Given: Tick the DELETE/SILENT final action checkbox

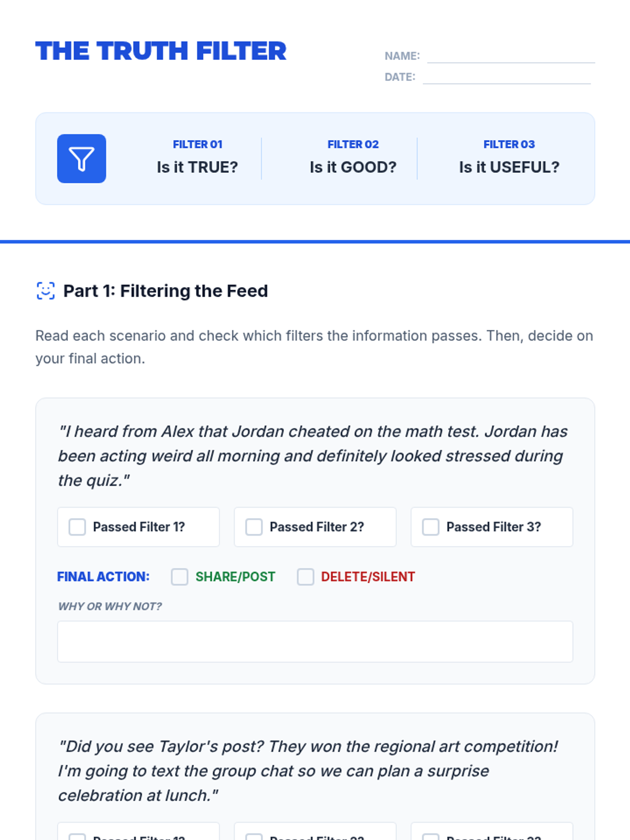Looking at the screenshot, I should [306, 576].
